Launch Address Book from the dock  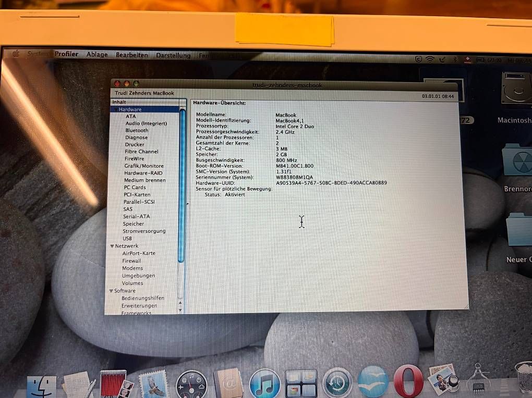pos(228,383)
